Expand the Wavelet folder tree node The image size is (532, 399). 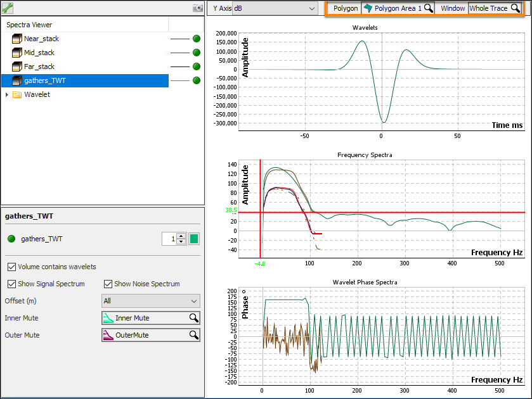click(x=7, y=94)
